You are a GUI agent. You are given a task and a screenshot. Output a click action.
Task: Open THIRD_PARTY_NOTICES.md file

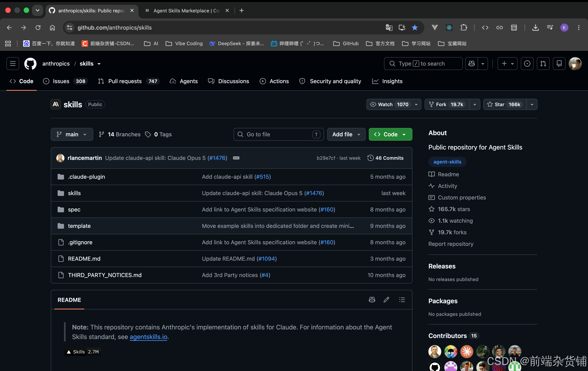tap(105, 275)
